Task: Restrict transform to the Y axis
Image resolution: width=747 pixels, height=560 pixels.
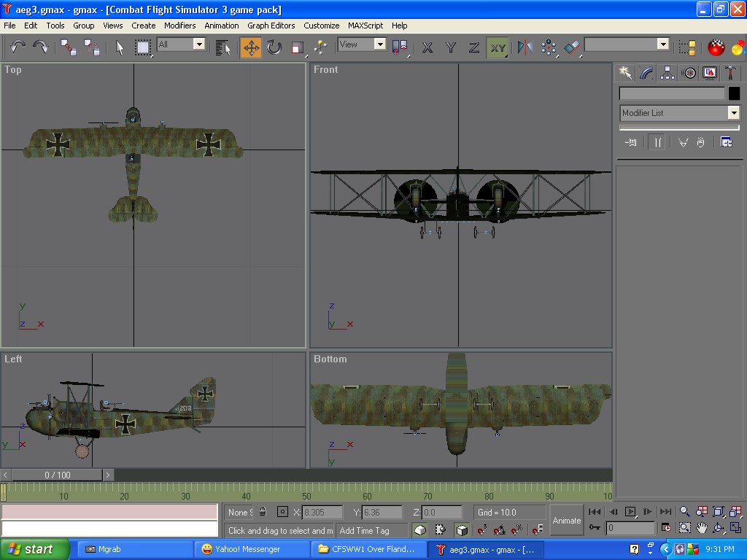Action: point(451,47)
